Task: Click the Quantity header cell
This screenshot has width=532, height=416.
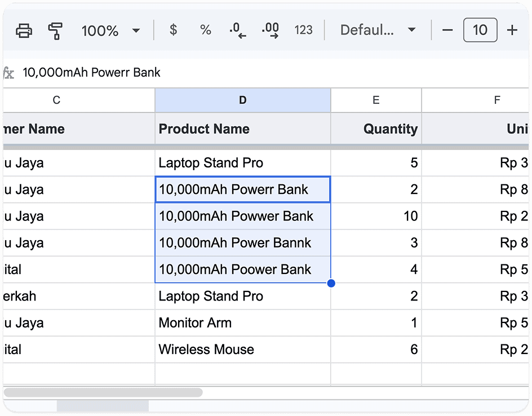Action: tap(376, 129)
